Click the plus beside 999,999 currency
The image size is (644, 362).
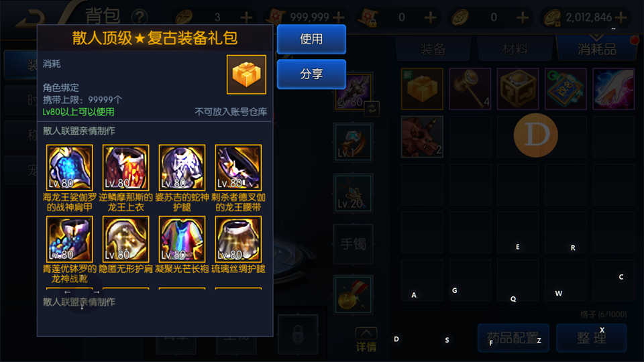point(338,17)
